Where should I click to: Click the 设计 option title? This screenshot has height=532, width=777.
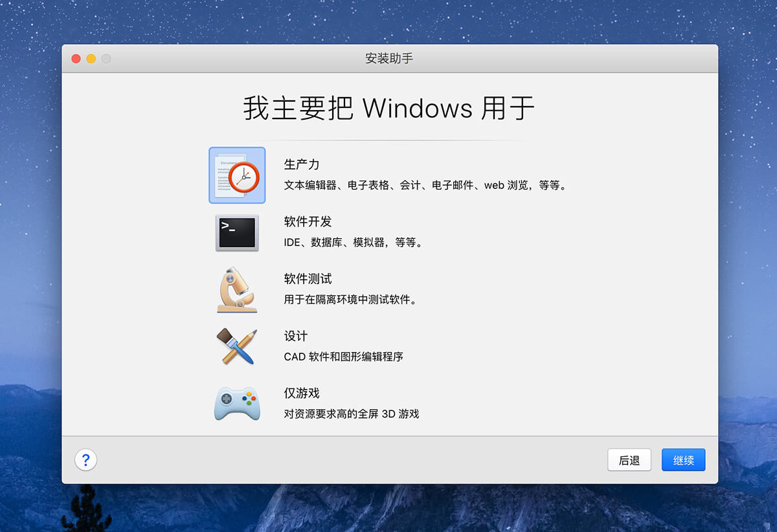tap(296, 336)
